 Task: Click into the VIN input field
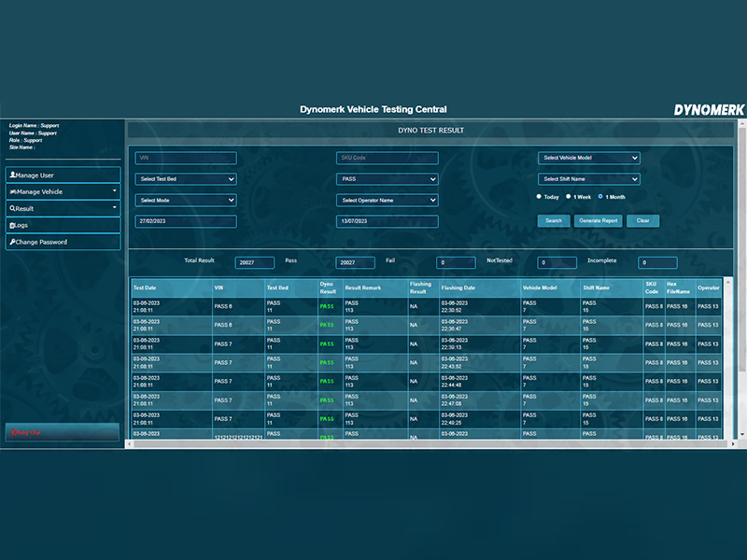pos(186,159)
